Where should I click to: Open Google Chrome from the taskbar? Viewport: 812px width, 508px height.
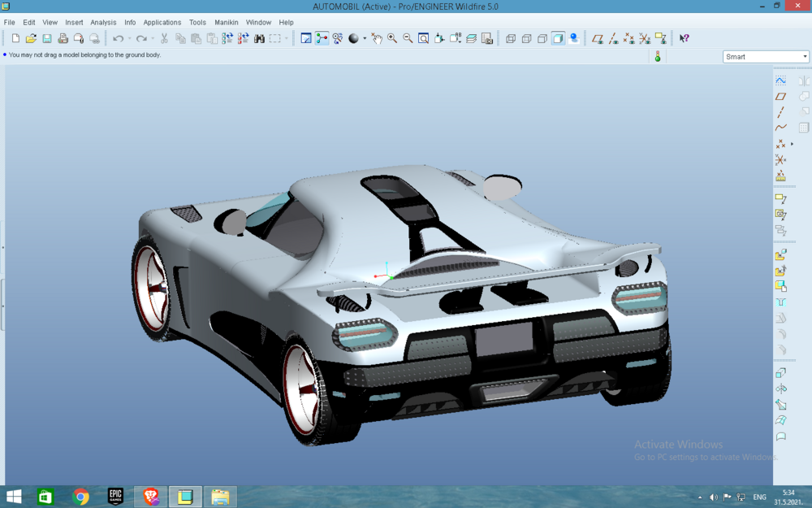[80, 497]
